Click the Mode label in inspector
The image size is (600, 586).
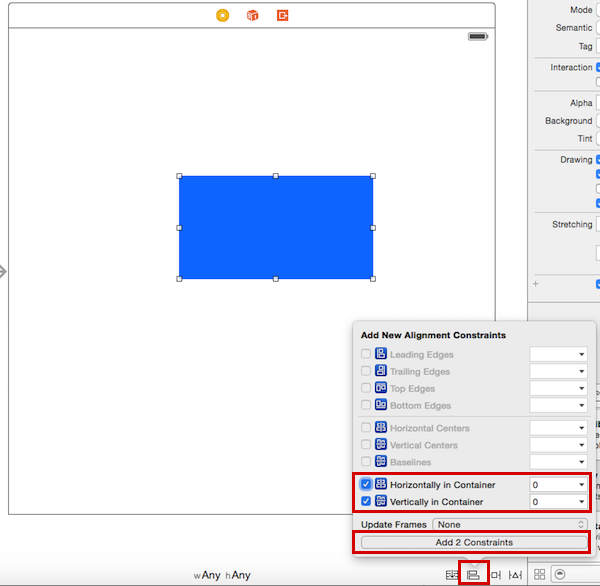581,10
